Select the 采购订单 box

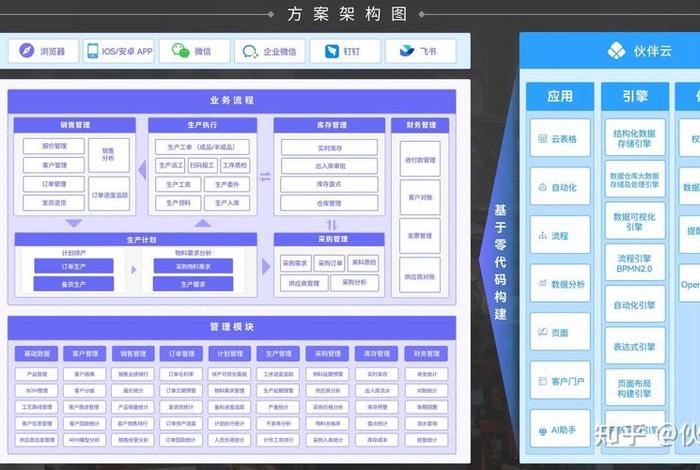tap(329, 263)
